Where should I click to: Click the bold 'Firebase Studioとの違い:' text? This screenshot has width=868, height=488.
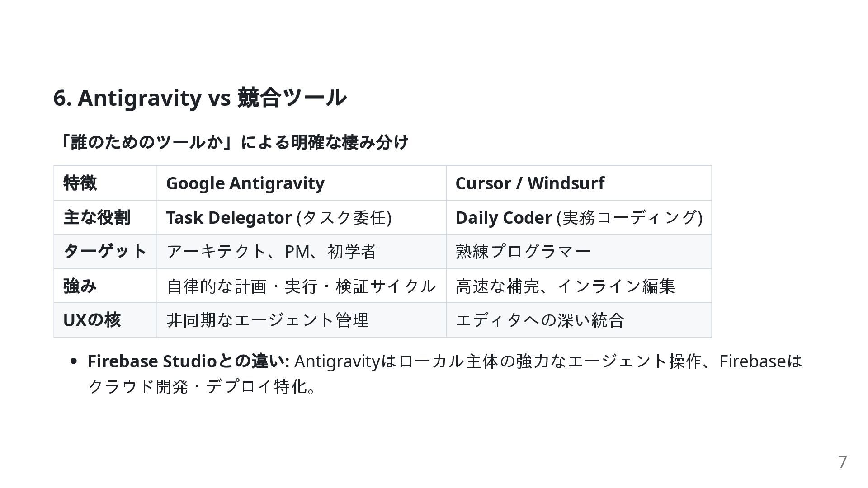(188, 361)
